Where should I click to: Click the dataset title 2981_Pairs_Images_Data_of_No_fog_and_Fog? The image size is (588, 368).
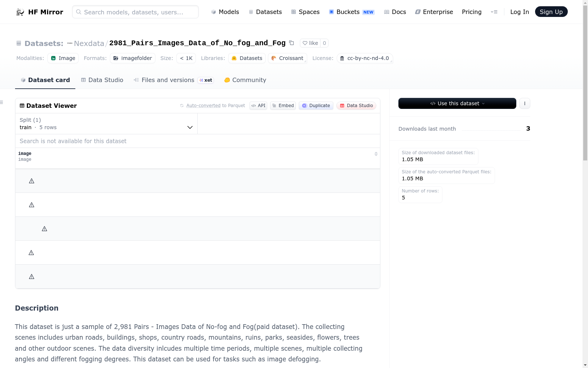[197, 43]
